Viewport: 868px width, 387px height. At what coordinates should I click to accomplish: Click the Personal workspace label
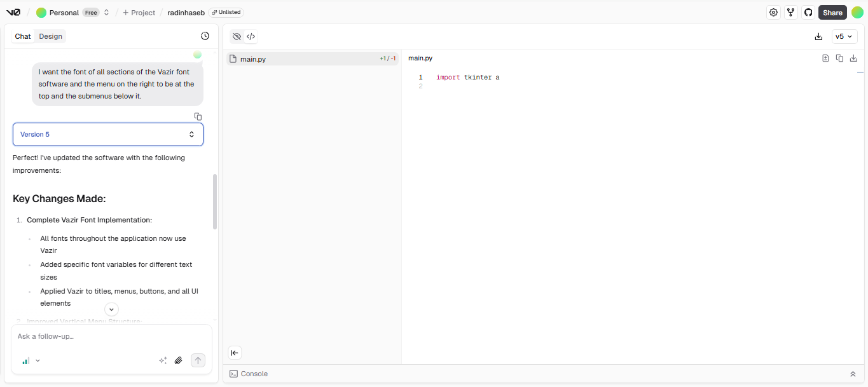[x=64, y=12]
